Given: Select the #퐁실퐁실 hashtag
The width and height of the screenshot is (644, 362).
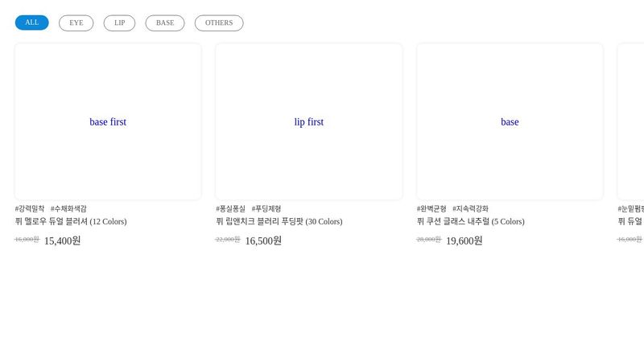Looking at the screenshot, I should [x=230, y=208].
